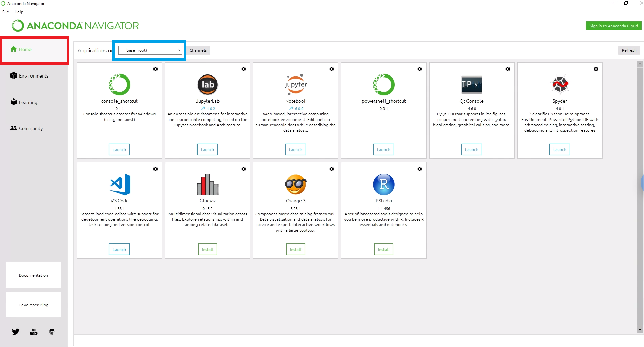Open the Help menu

19,12
